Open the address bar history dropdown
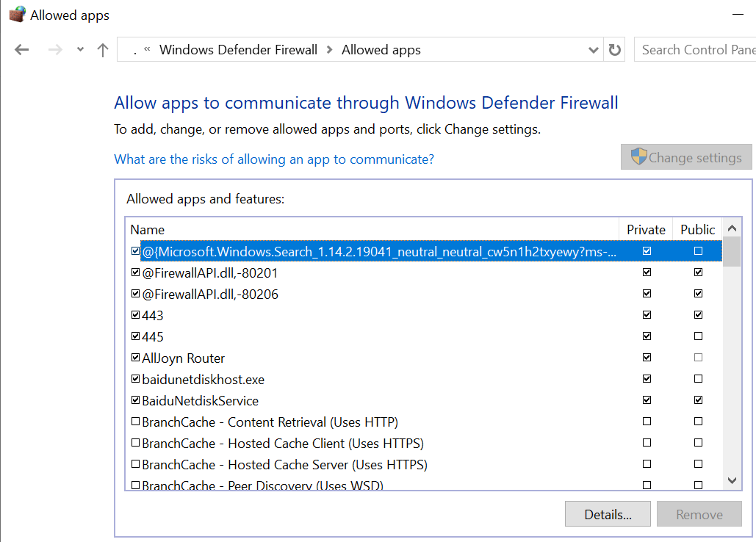The width and height of the screenshot is (756, 542). click(x=594, y=50)
